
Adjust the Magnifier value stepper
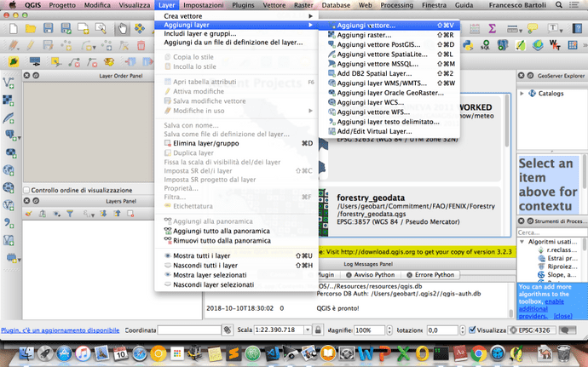pyautogui.click(x=389, y=330)
